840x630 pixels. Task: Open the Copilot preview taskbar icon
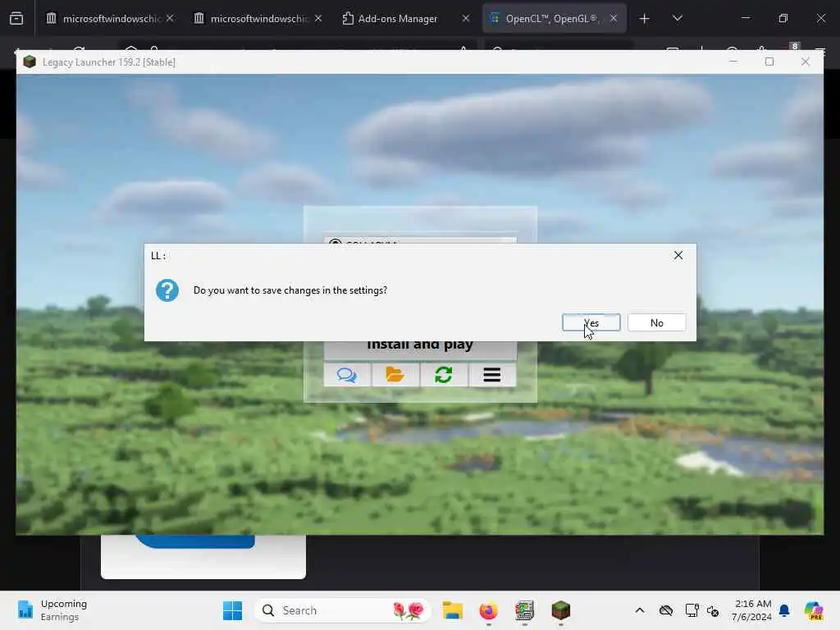814,610
